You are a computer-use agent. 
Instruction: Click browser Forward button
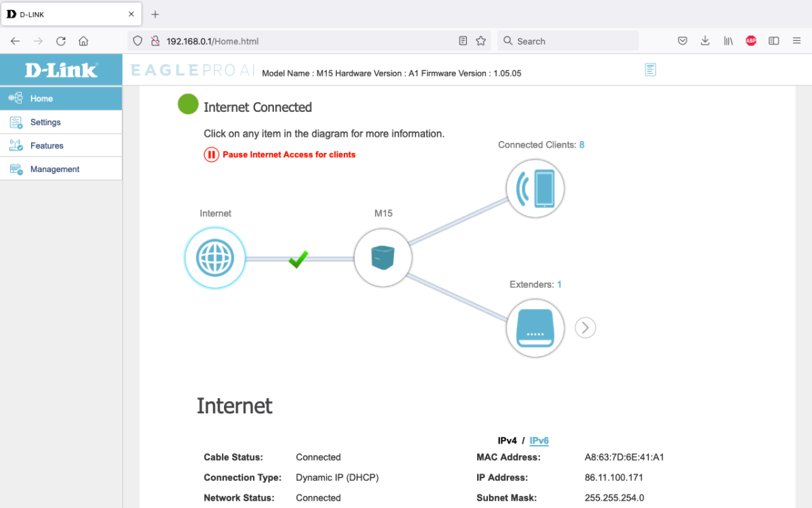[x=38, y=41]
